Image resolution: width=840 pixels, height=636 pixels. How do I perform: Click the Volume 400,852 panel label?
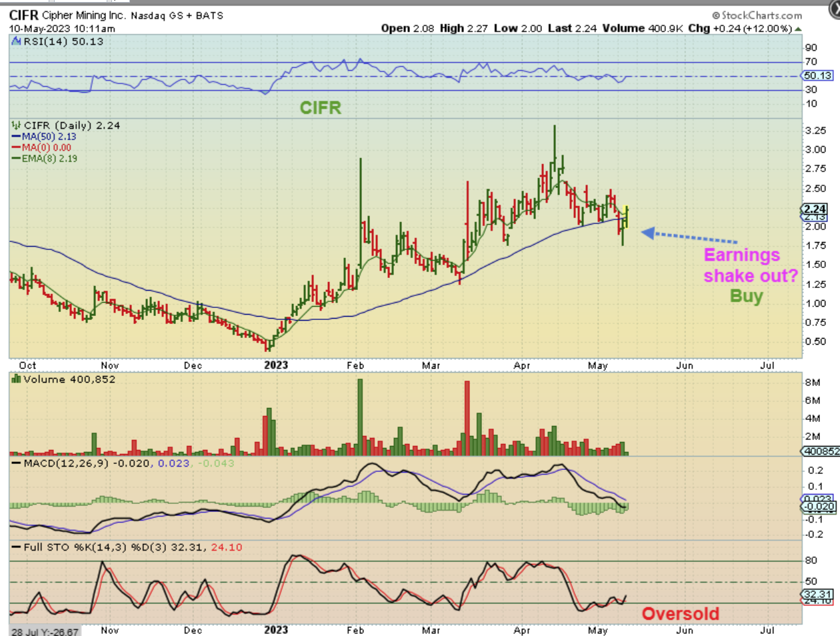69,379
